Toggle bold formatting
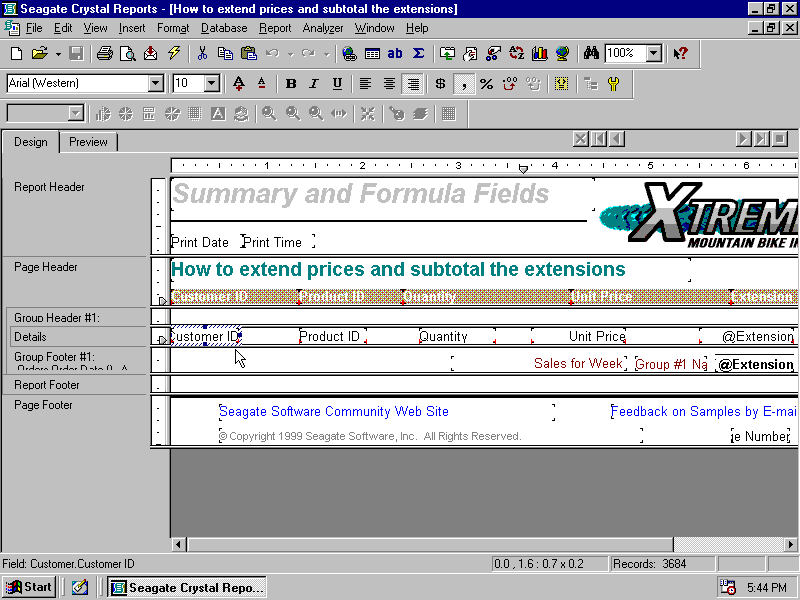The width and height of the screenshot is (800, 600). click(290, 84)
